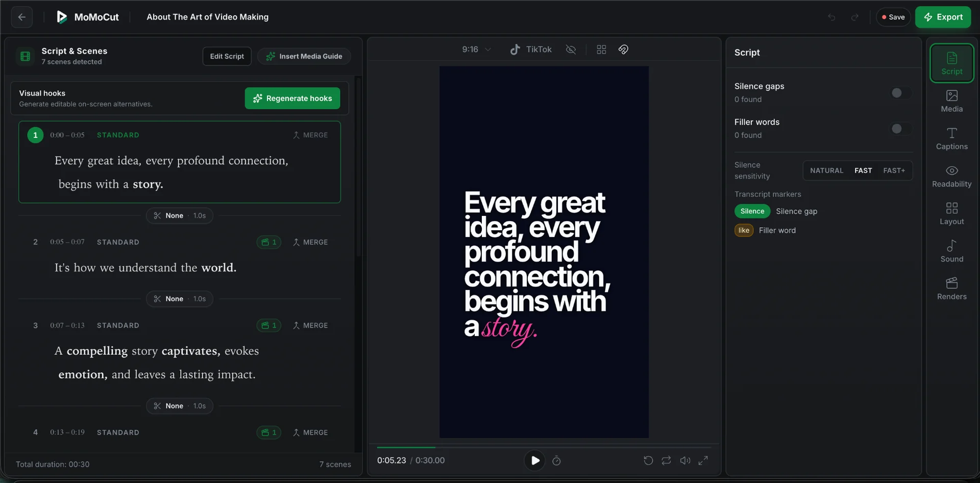Toggle Filler words switch
The image size is (980, 483).
[901, 129]
